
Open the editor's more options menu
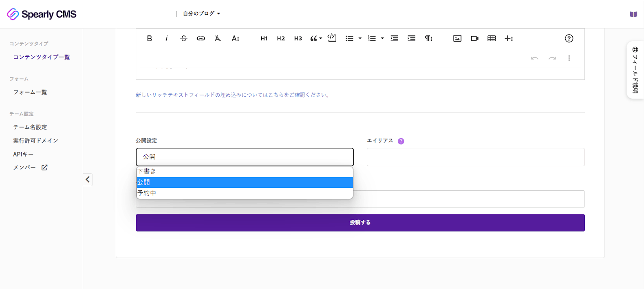coord(569,58)
